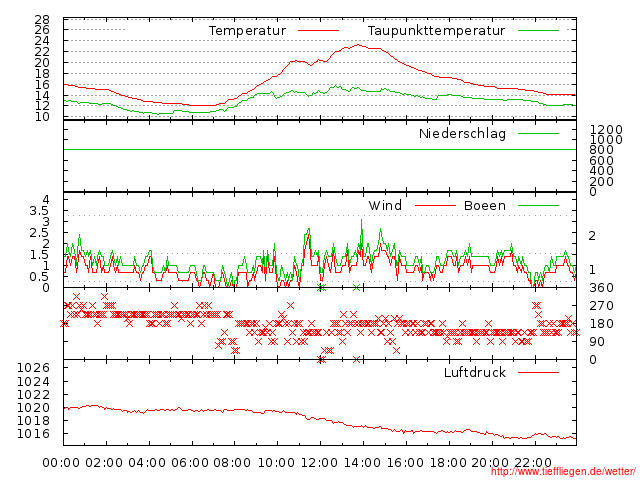Click the Taupunkttemperatur legend label

click(436, 31)
